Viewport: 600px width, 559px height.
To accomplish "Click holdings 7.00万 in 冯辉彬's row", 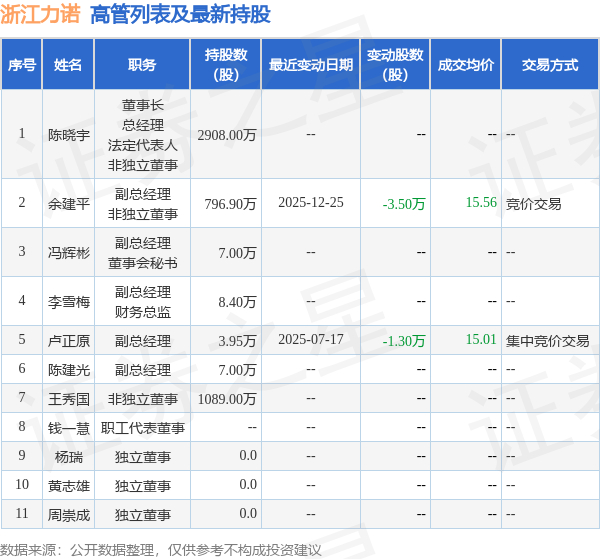I will 237,253.
